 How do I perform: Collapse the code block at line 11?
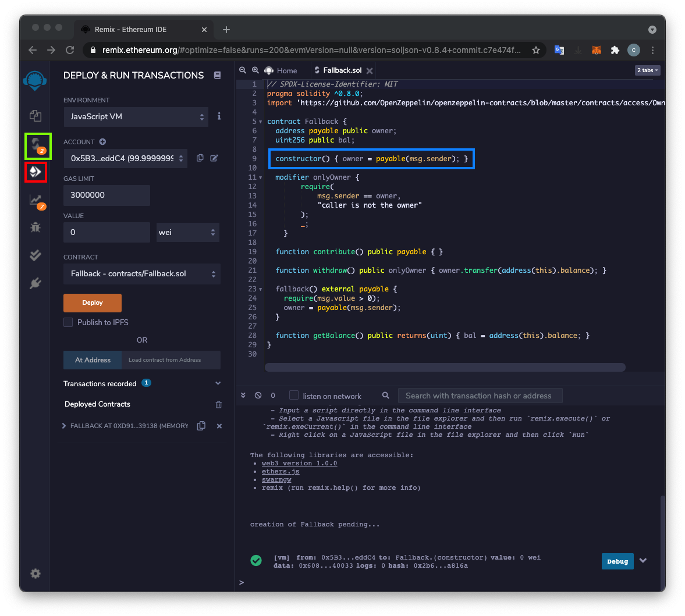click(x=260, y=177)
